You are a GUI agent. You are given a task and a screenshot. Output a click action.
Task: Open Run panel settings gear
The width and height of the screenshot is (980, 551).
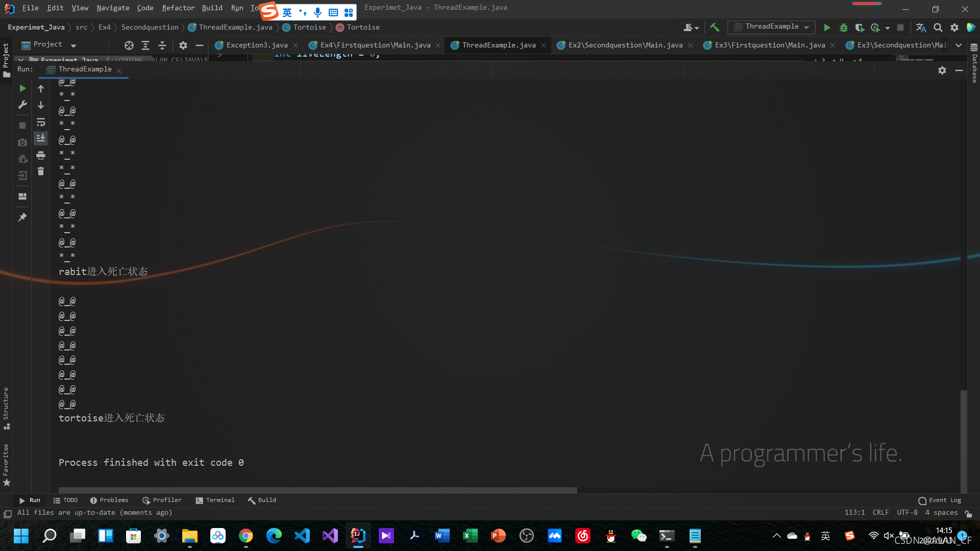pyautogui.click(x=942, y=70)
